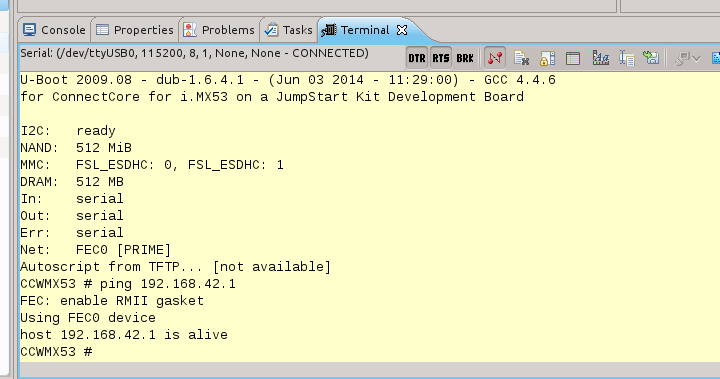
Task: Toggle the serial connection disconnect icon
Action: pyautogui.click(x=495, y=58)
